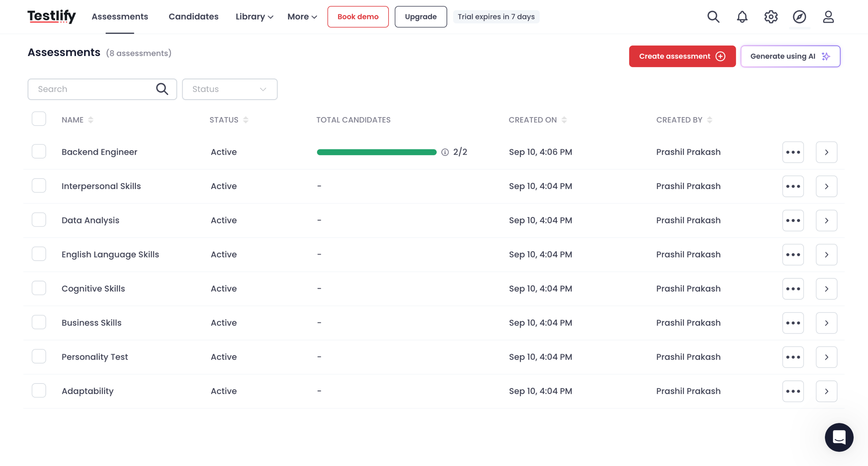Open three-dots menu for Backend Engineer

[793, 152]
